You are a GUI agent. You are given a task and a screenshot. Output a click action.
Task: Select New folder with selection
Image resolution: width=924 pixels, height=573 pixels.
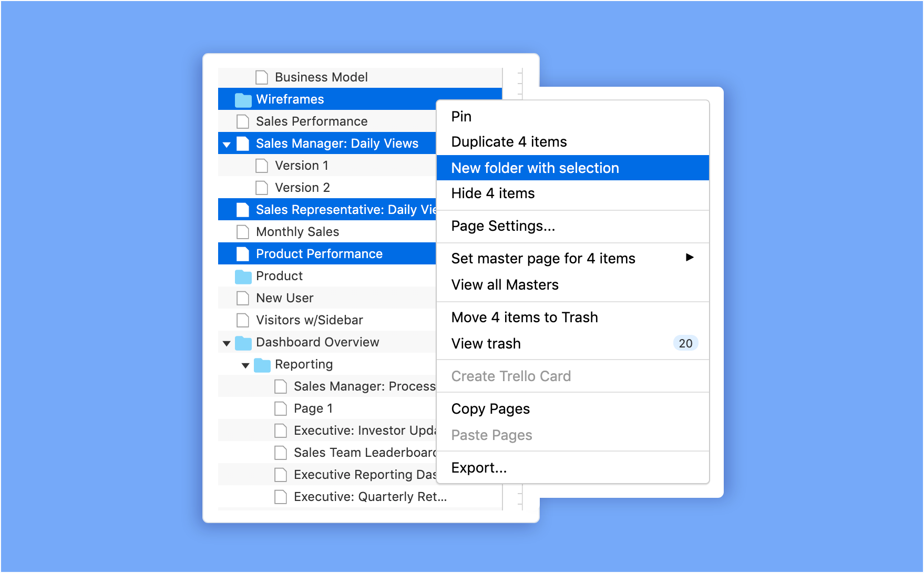[573, 168]
